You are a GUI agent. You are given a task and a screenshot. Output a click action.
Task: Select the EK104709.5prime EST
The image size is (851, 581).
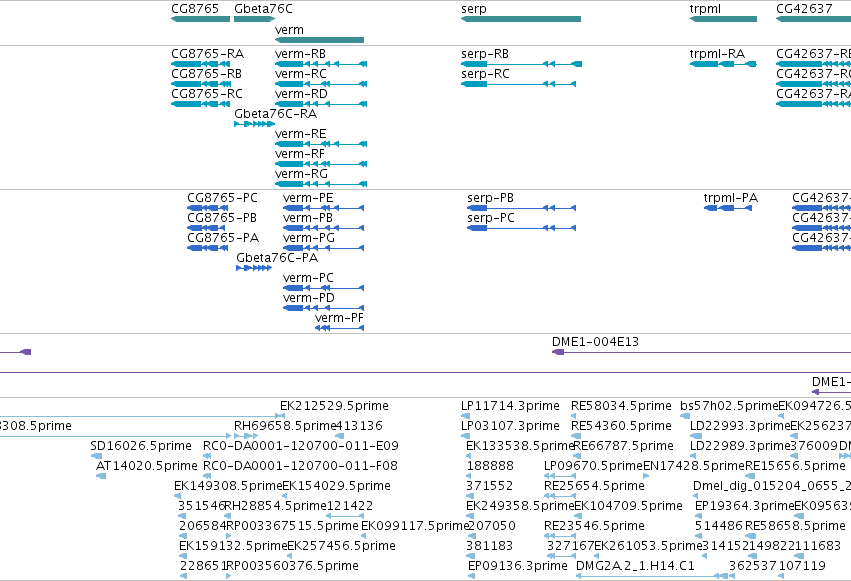click(577, 516)
